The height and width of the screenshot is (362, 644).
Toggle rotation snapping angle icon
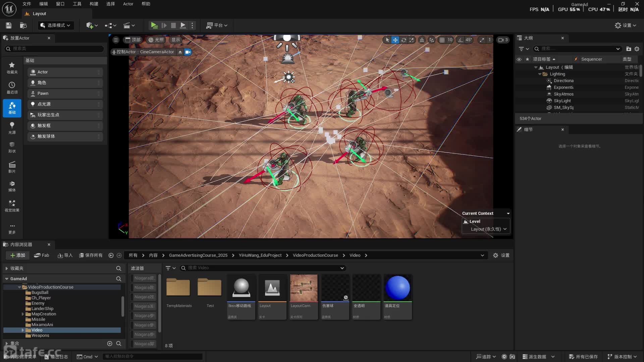(x=461, y=40)
